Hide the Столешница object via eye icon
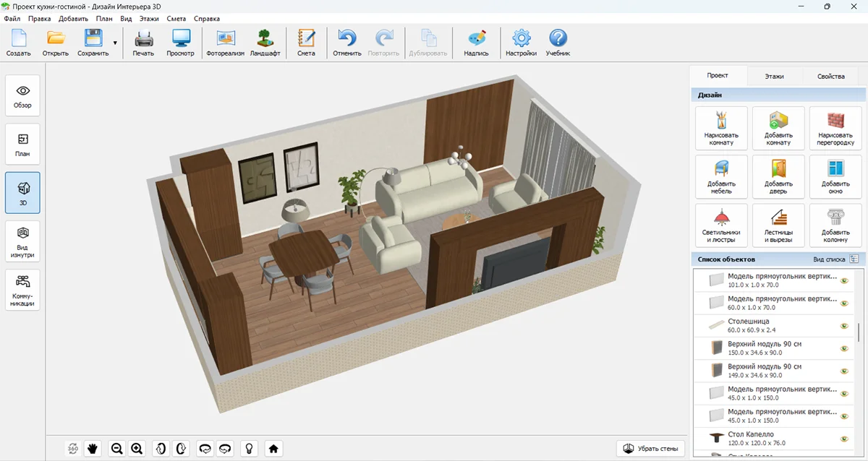This screenshot has height=461, width=868. pyautogui.click(x=844, y=326)
